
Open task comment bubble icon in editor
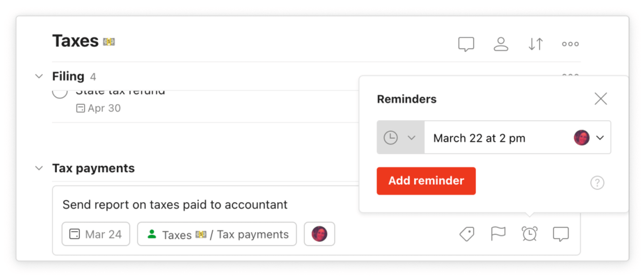click(561, 234)
